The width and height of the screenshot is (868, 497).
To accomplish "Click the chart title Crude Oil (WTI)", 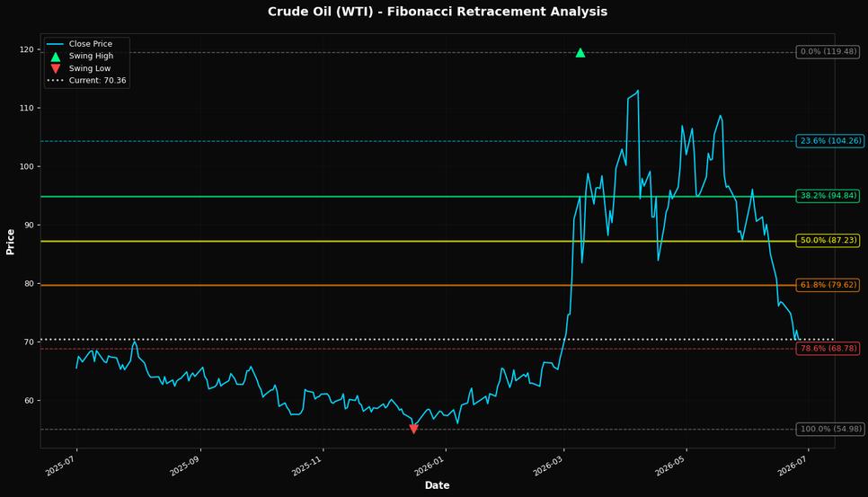I will pyautogui.click(x=438, y=12).
